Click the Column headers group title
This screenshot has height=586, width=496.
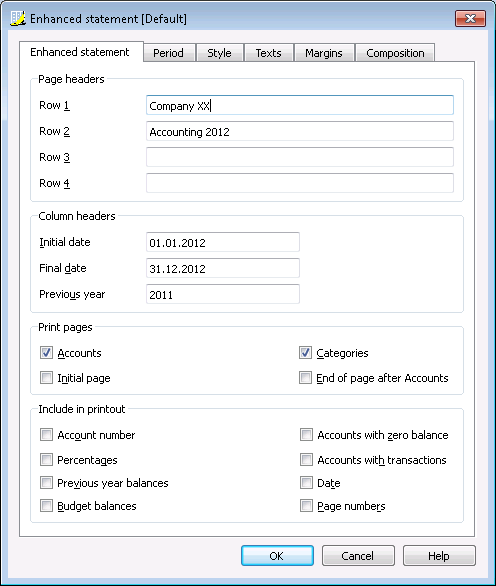click(x=77, y=216)
